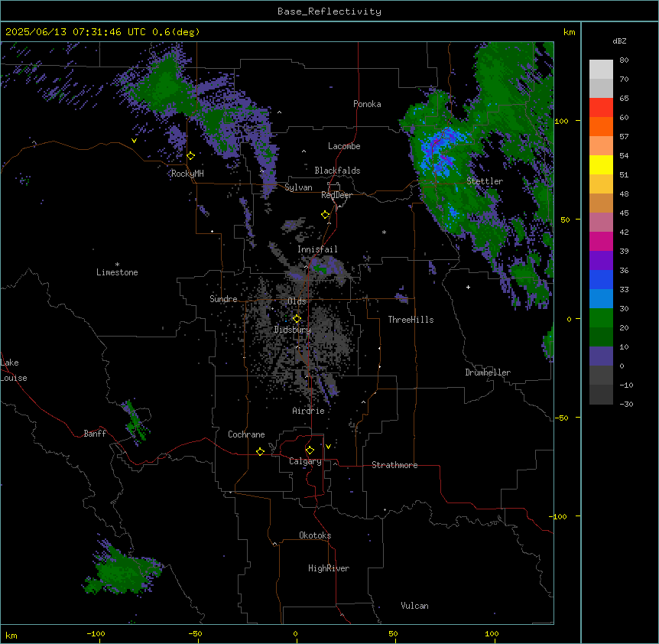Pick the blue 33-36 dBZ legend swatch
The image size is (659, 644).
(601, 279)
